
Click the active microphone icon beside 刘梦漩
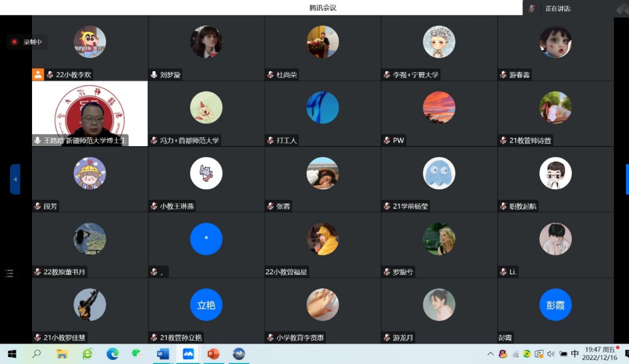[x=154, y=75]
